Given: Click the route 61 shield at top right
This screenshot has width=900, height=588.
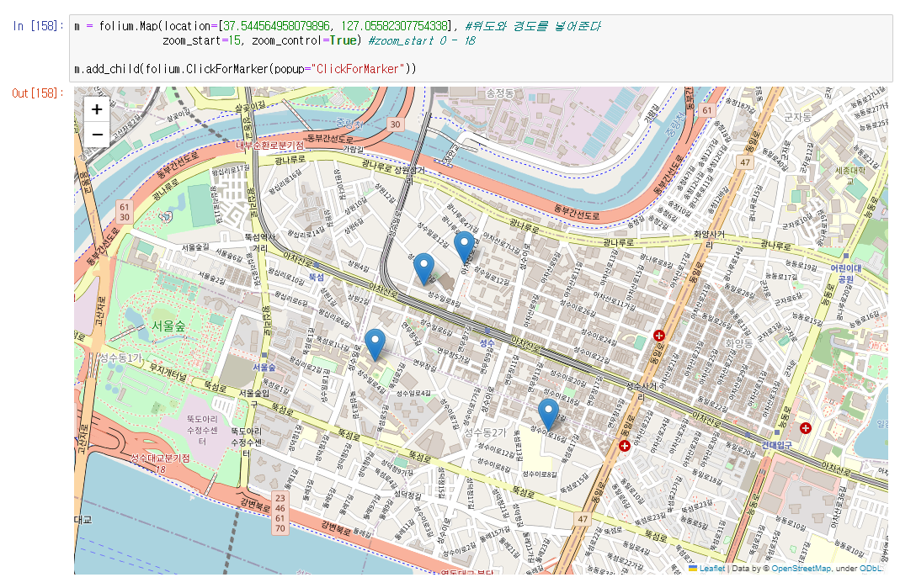Looking at the screenshot, I should (x=706, y=110).
